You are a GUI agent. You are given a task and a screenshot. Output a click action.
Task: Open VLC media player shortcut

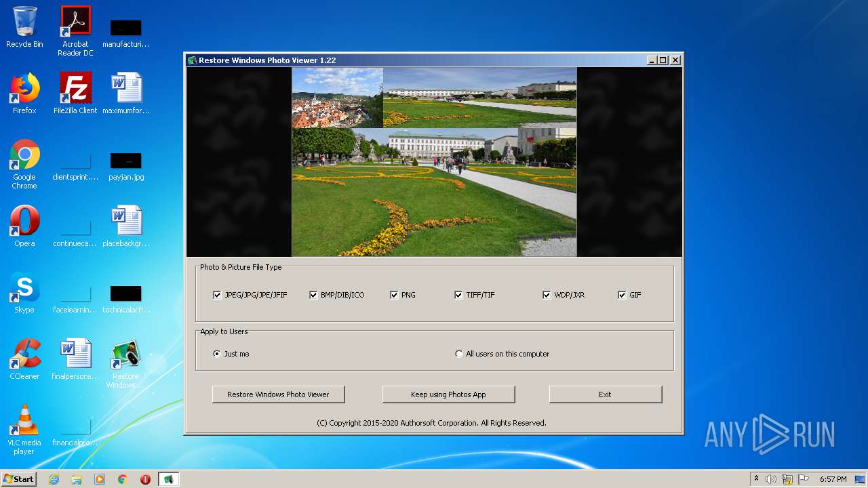(24, 430)
